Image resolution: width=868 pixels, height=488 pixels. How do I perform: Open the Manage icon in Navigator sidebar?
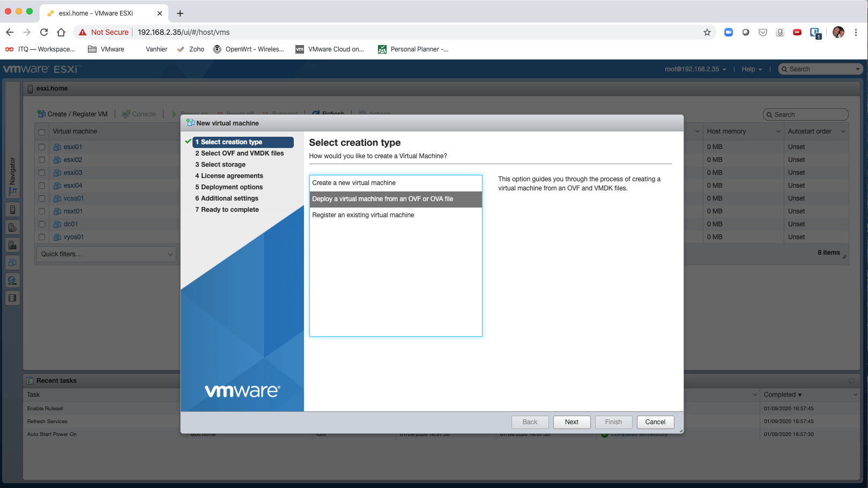point(12,227)
